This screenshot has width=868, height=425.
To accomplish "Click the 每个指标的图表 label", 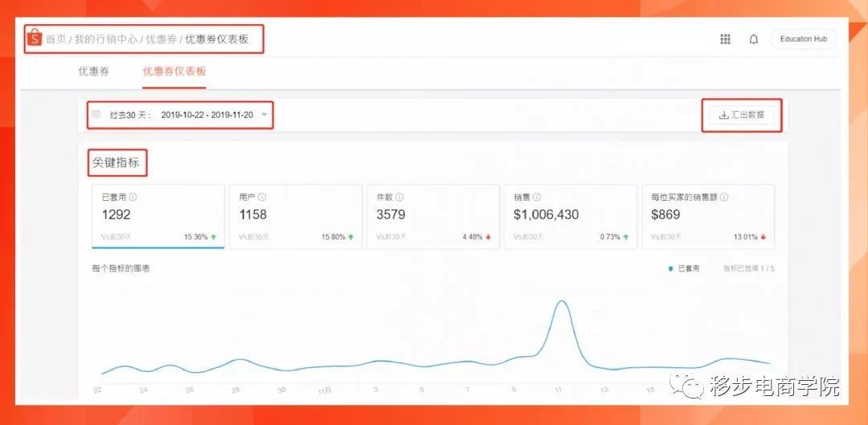I will (121, 268).
